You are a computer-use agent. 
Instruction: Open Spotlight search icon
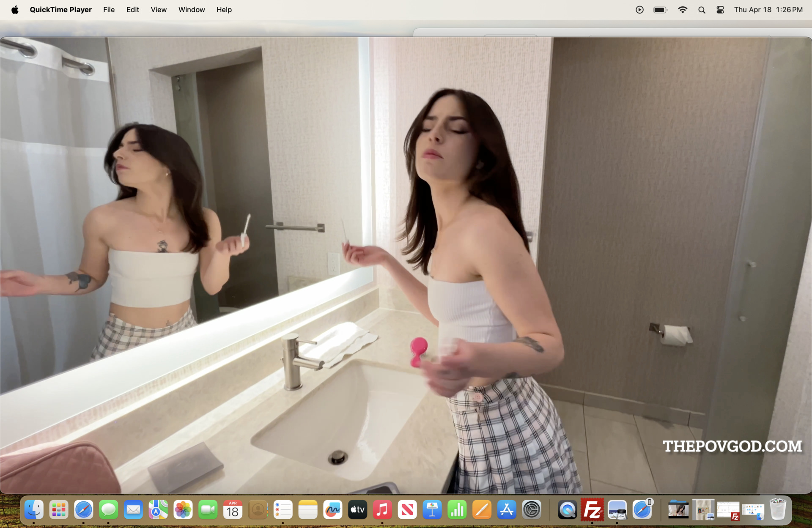tap(702, 10)
